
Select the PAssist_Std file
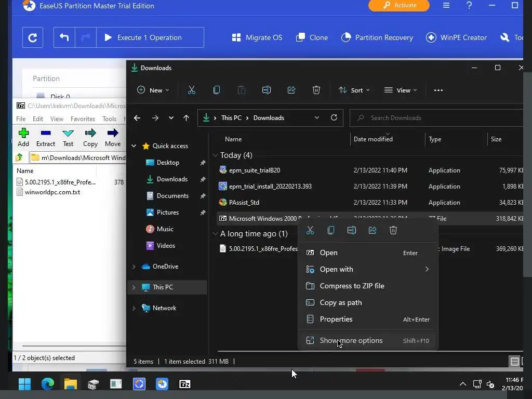click(x=244, y=203)
